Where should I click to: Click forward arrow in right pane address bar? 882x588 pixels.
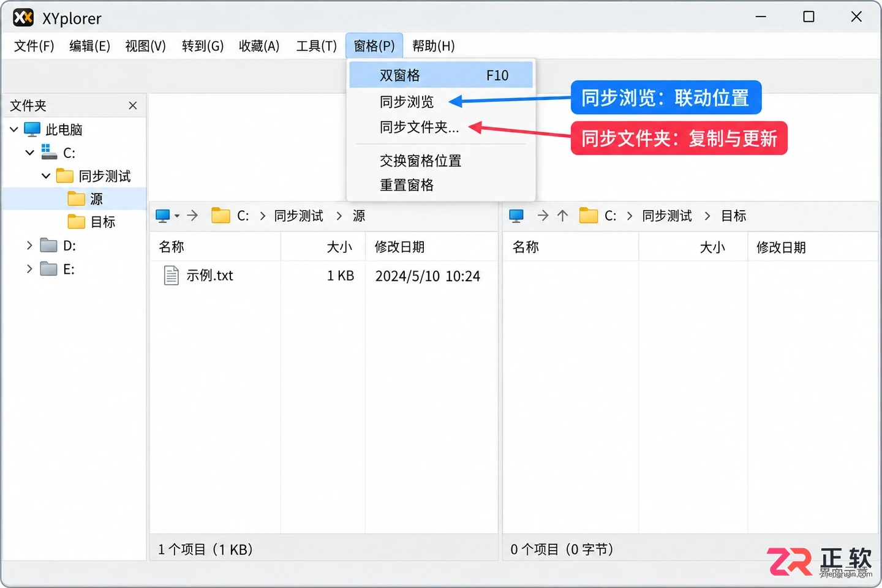pos(543,215)
